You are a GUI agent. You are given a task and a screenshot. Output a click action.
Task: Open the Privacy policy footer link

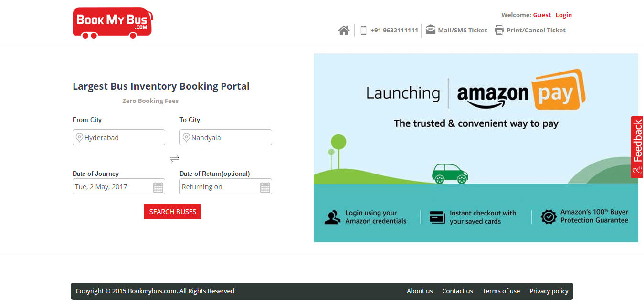(x=549, y=291)
